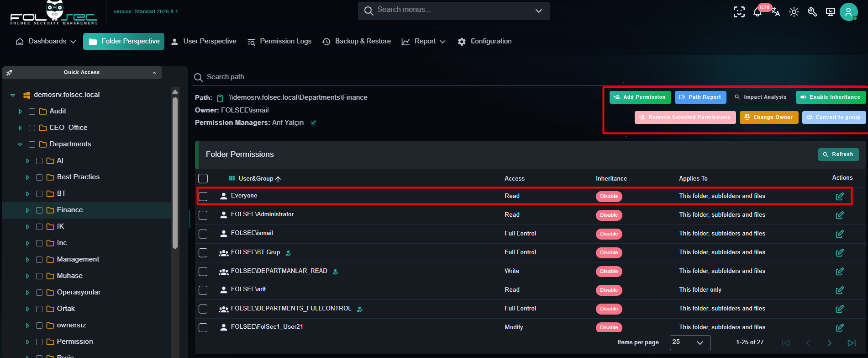The width and height of the screenshot is (868, 358).
Task: Open the Report menu
Action: click(x=423, y=41)
